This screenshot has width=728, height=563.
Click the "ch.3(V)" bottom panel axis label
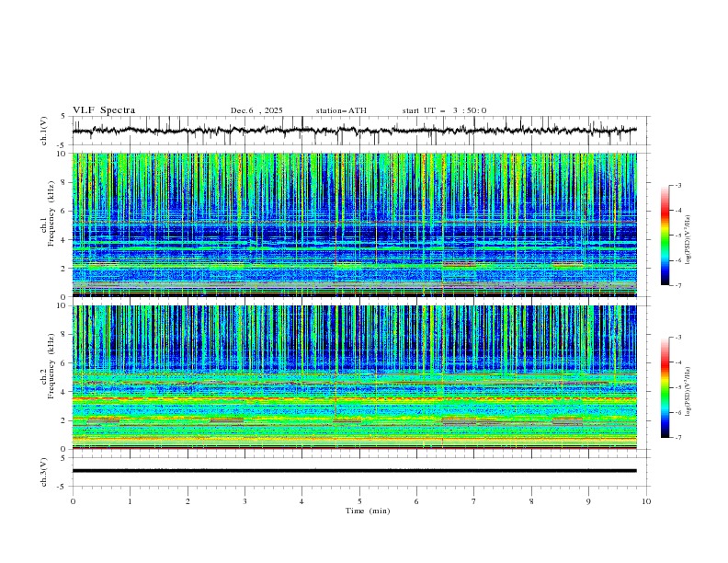pyautogui.click(x=45, y=471)
